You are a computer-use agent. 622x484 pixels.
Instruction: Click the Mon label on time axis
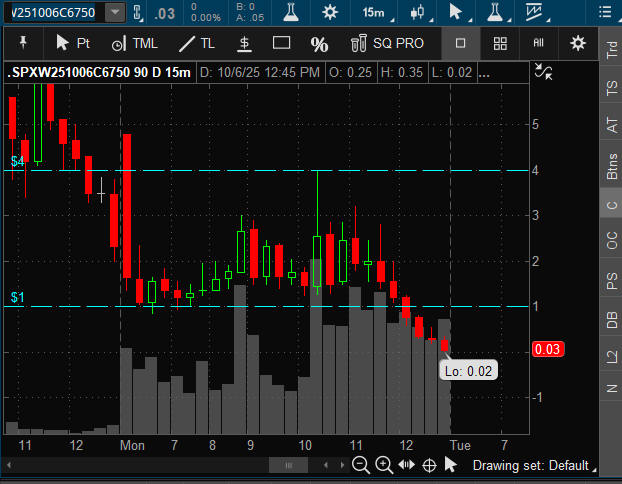[132, 445]
